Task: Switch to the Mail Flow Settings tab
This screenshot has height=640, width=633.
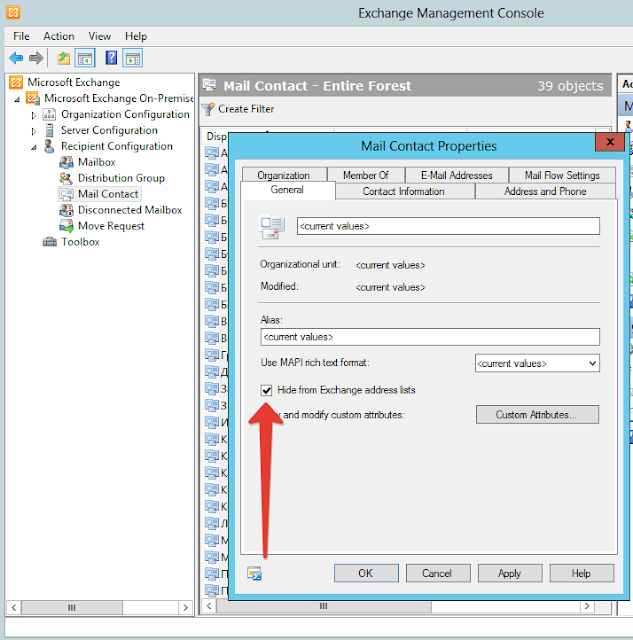Action: (x=562, y=175)
